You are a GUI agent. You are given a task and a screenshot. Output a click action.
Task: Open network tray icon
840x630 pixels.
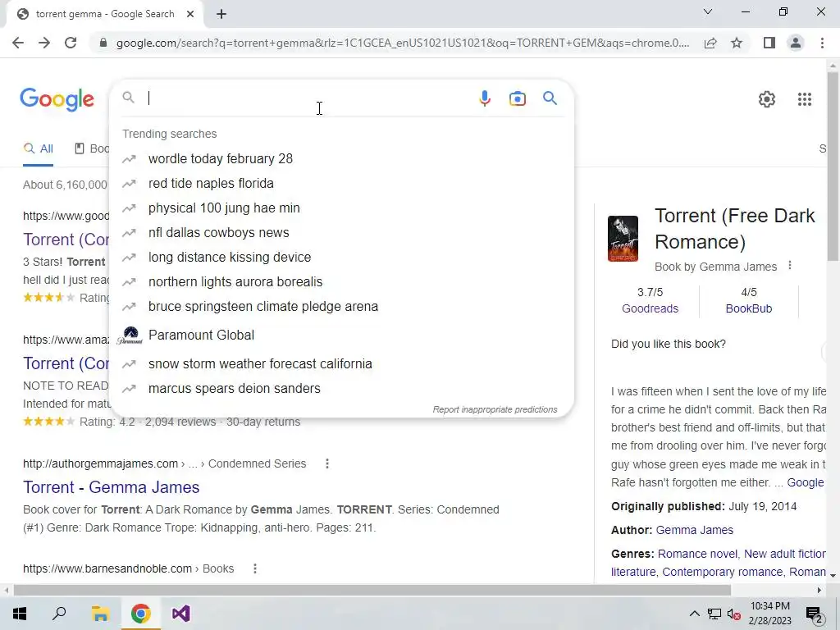(x=714, y=614)
